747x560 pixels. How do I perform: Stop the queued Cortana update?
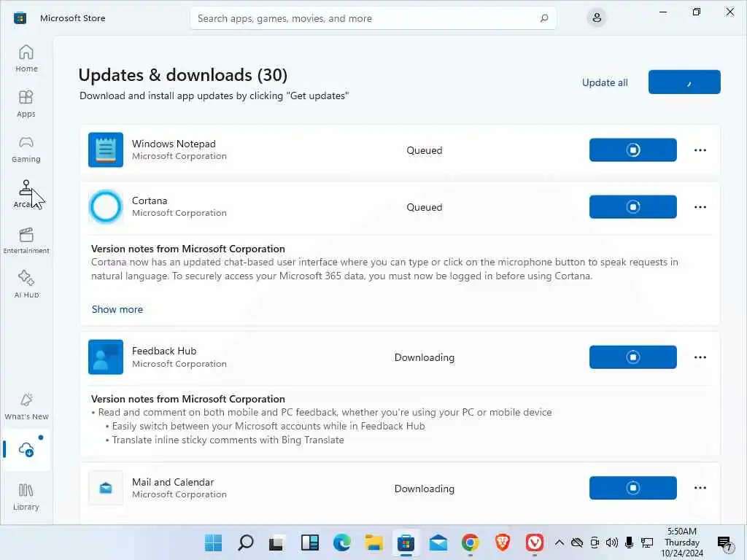[632, 206]
